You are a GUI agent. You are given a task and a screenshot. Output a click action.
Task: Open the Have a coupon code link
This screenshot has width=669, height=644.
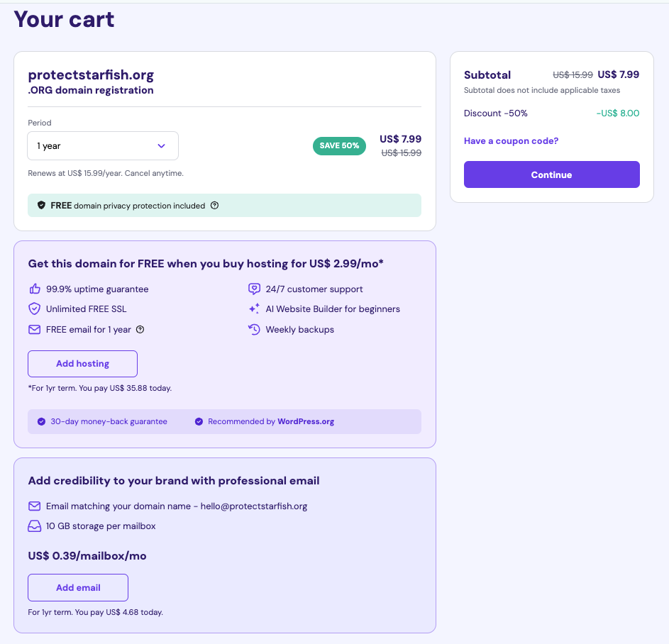tap(511, 141)
